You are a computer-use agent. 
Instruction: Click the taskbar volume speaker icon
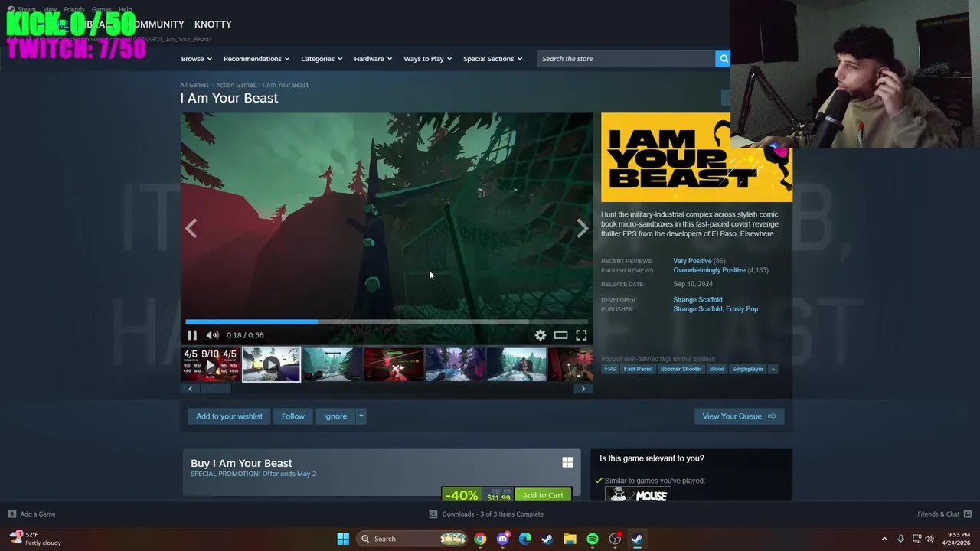tap(929, 539)
